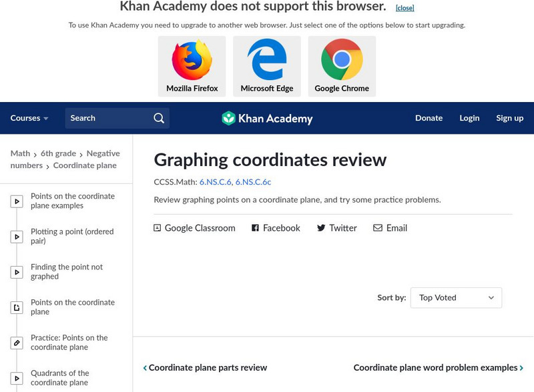Click the Search input field
This screenshot has height=392, width=534.
[108, 118]
